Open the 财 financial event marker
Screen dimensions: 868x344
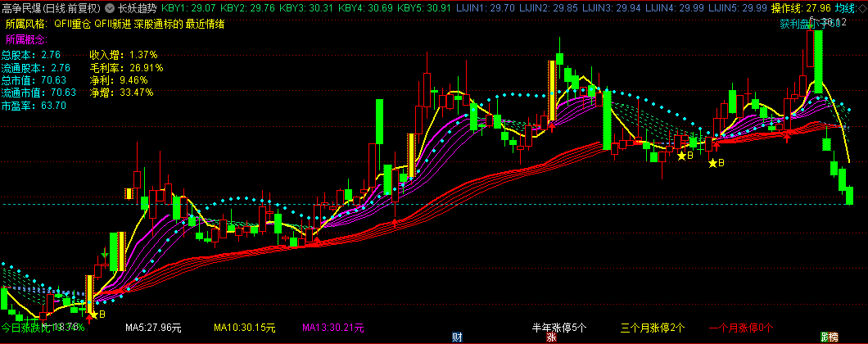457,337
